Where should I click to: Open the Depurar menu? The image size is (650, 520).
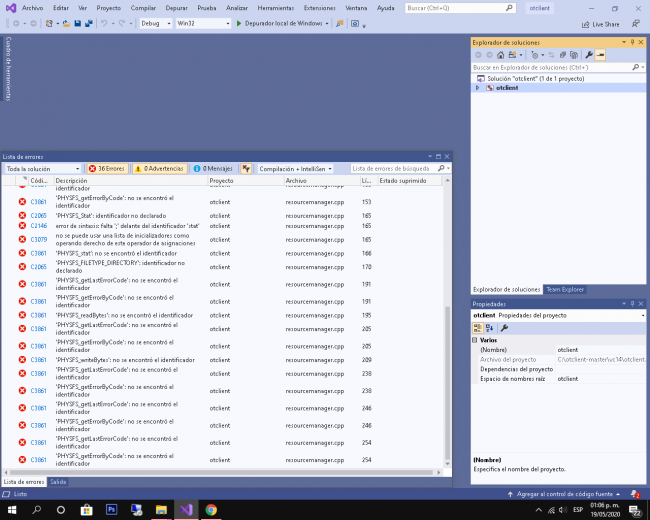176,8
